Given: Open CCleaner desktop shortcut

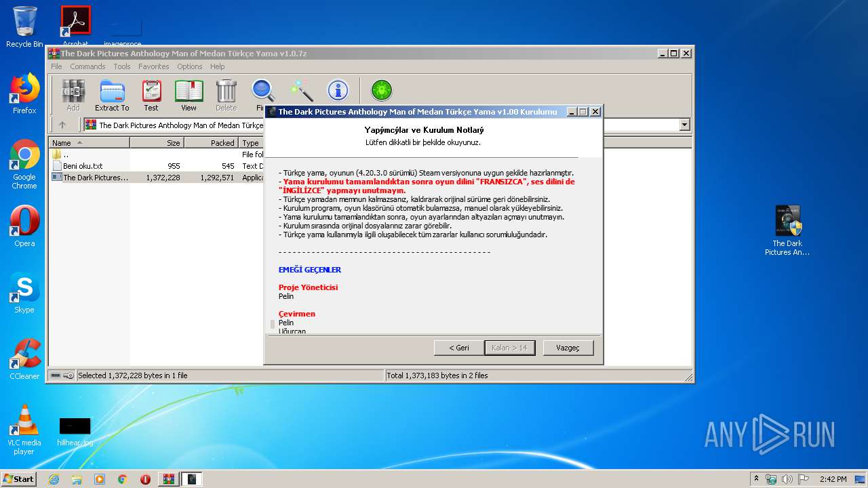Looking at the screenshot, I should click(24, 359).
